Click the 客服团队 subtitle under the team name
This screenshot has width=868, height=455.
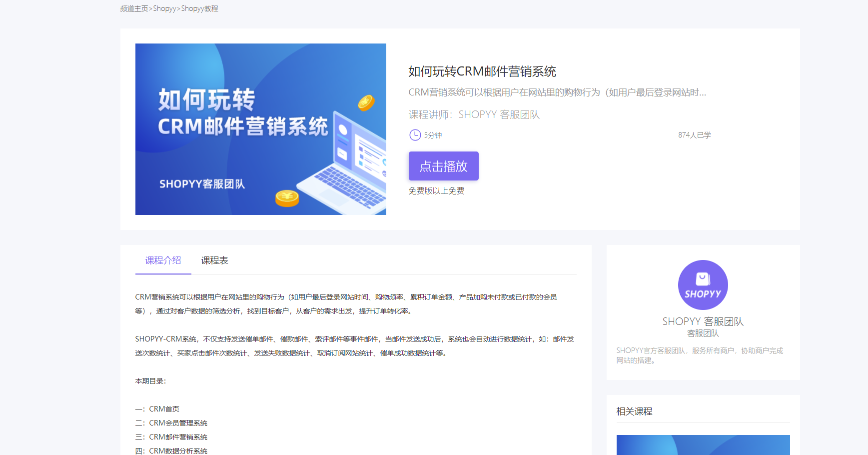point(703,333)
